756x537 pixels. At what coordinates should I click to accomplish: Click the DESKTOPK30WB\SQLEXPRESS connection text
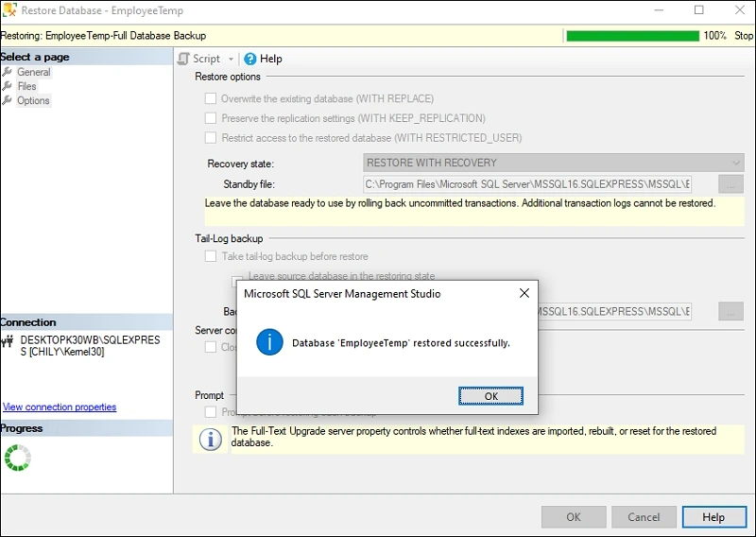90,346
